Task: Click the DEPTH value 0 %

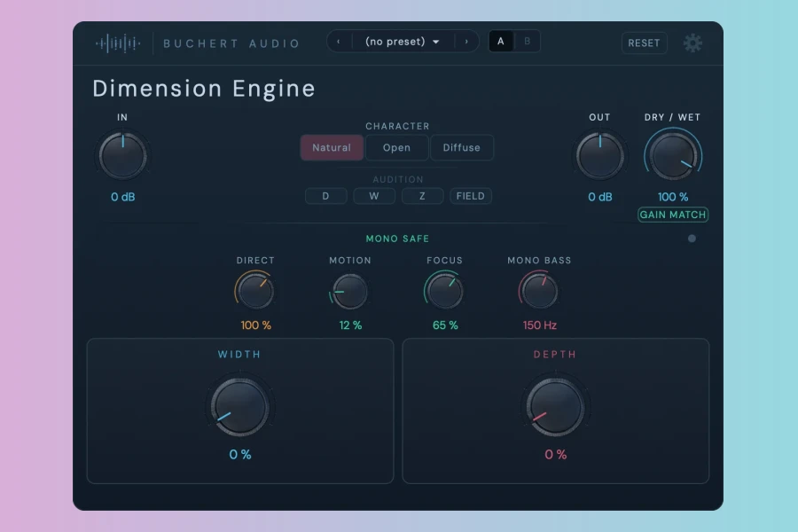Action: pyautogui.click(x=555, y=455)
